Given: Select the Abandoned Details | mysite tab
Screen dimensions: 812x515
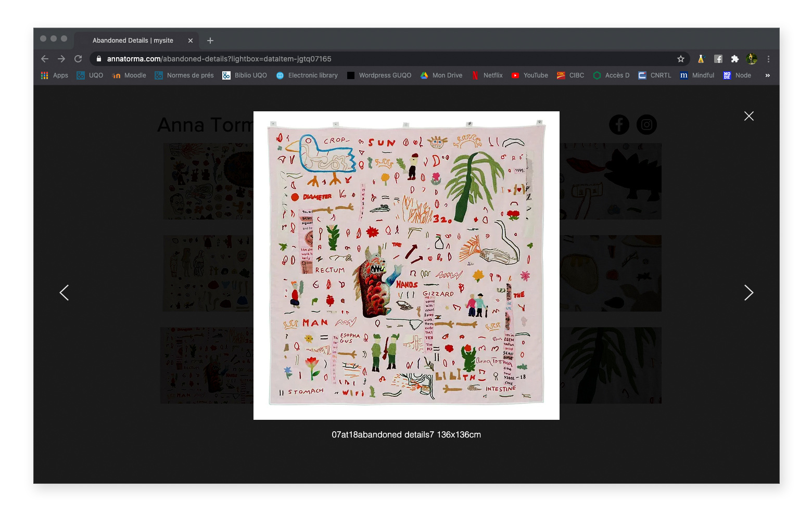Looking at the screenshot, I should pyautogui.click(x=136, y=41).
